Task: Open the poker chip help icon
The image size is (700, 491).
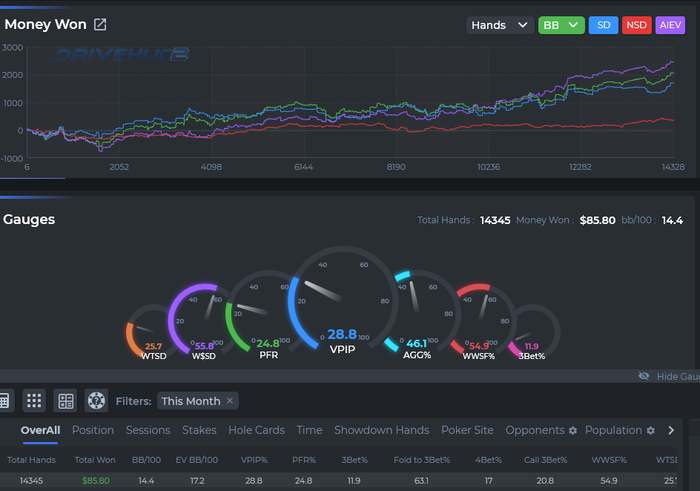Action: pyautogui.click(x=96, y=400)
